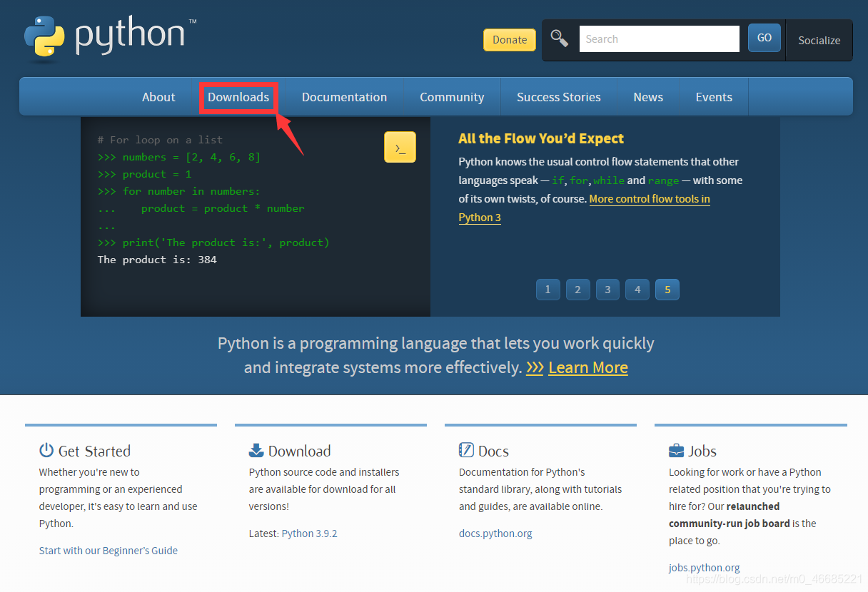Open the Community menu

pos(452,97)
